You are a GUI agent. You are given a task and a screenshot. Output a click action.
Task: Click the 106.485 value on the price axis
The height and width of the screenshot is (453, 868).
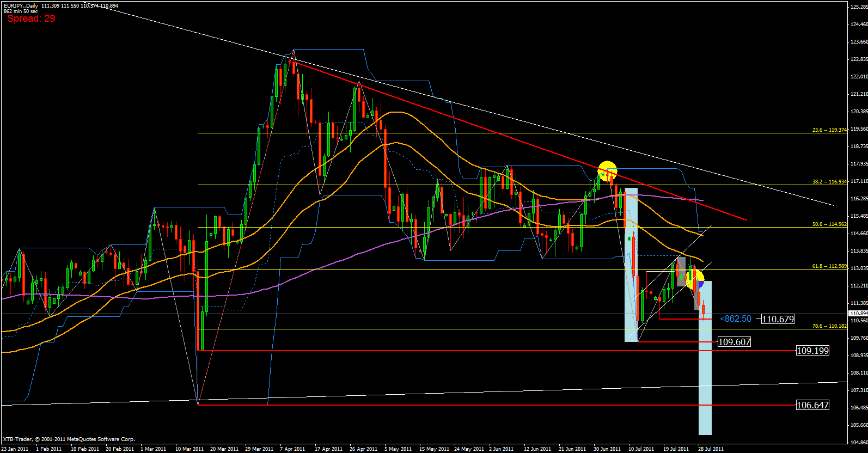coord(859,408)
